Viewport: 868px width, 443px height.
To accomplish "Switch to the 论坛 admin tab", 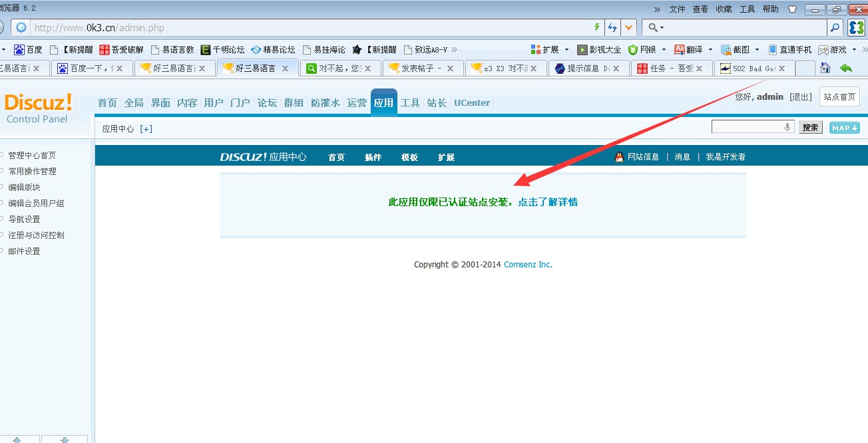I will coord(267,102).
